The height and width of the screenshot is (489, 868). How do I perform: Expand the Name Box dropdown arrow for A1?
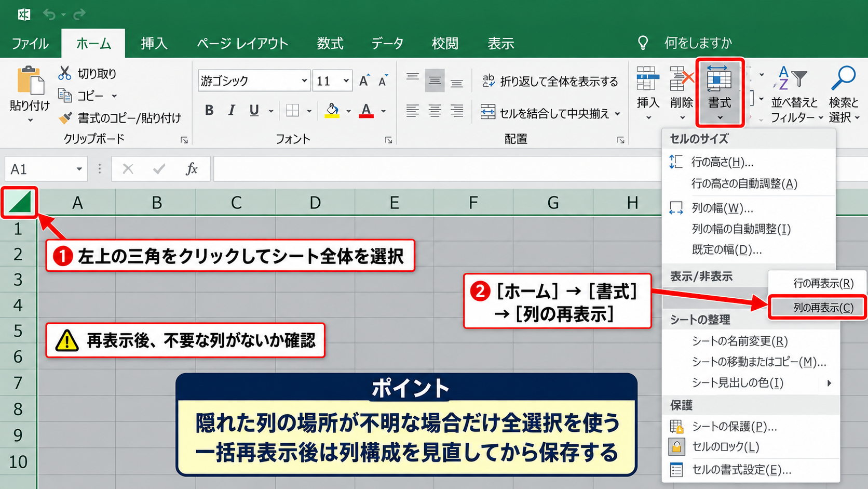(79, 169)
